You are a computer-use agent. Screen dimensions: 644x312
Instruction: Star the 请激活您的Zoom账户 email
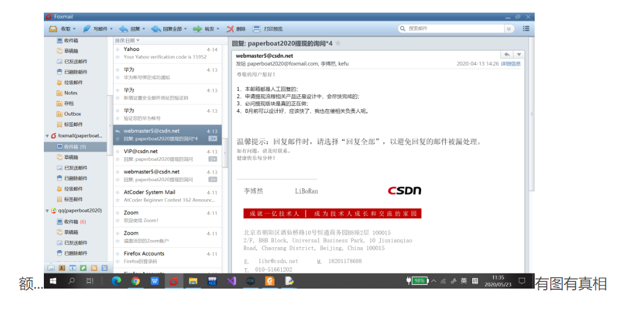click(118, 241)
